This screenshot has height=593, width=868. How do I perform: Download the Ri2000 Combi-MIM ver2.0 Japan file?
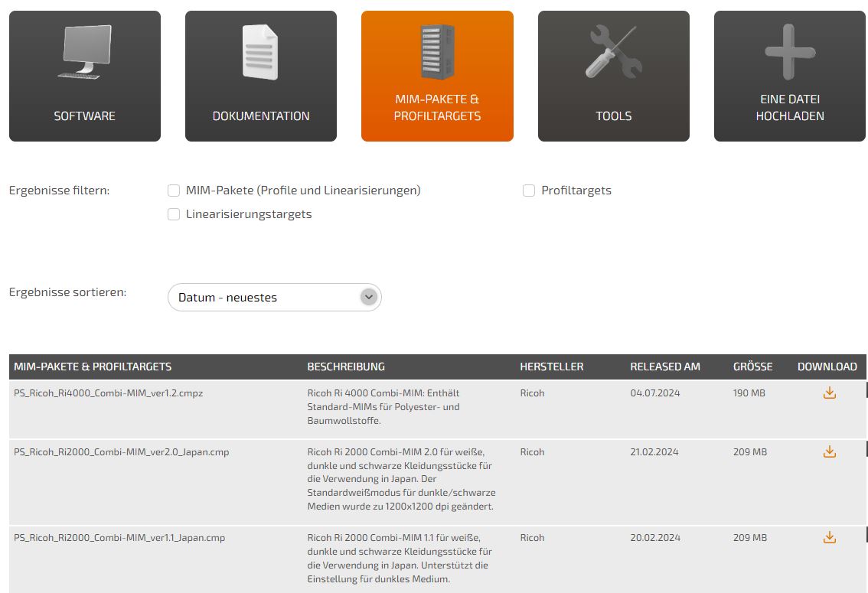click(829, 452)
